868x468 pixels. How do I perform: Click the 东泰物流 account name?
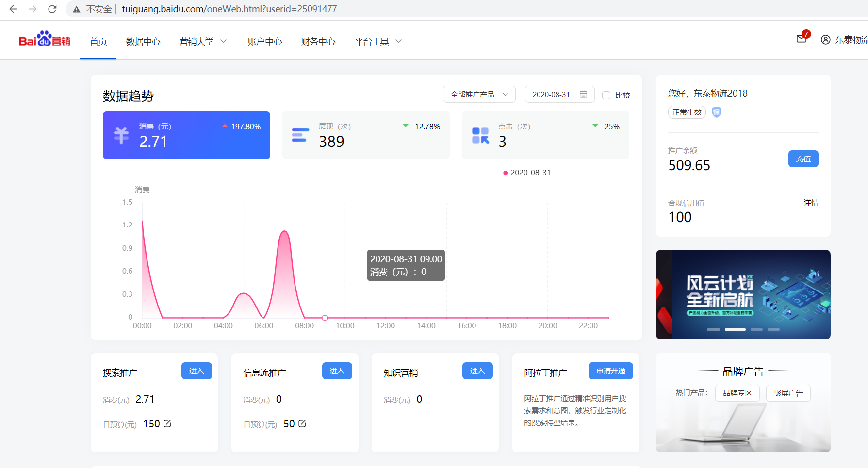pyautogui.click(x=852, y=40)
